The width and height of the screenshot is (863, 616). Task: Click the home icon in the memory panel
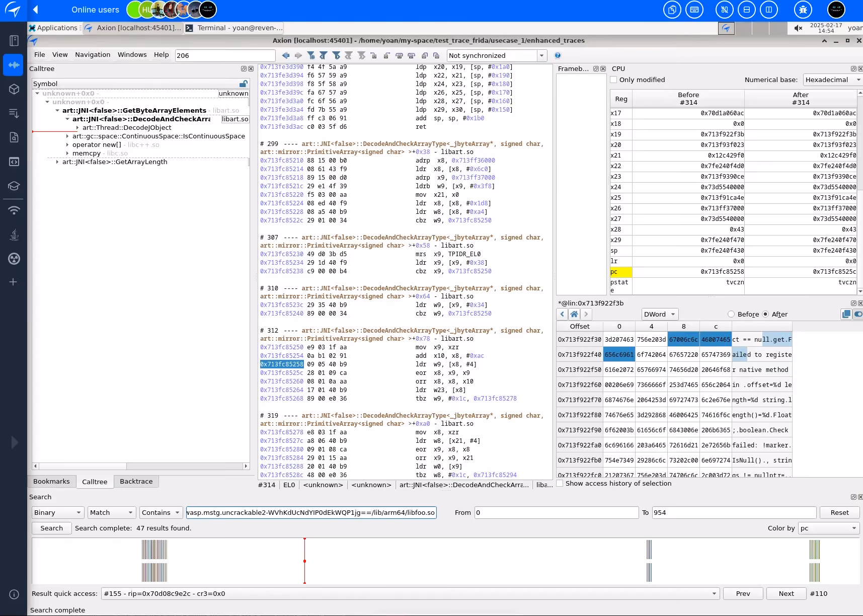click(x=574, y=314)
